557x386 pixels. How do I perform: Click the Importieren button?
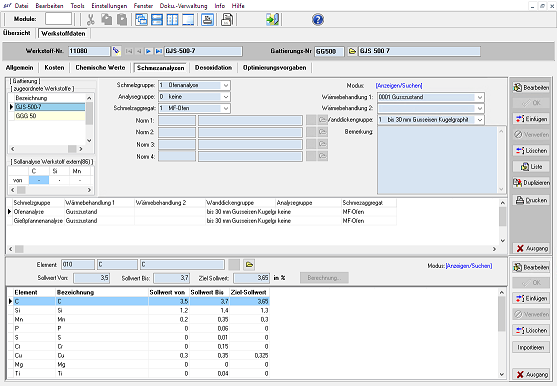(531, 347)
